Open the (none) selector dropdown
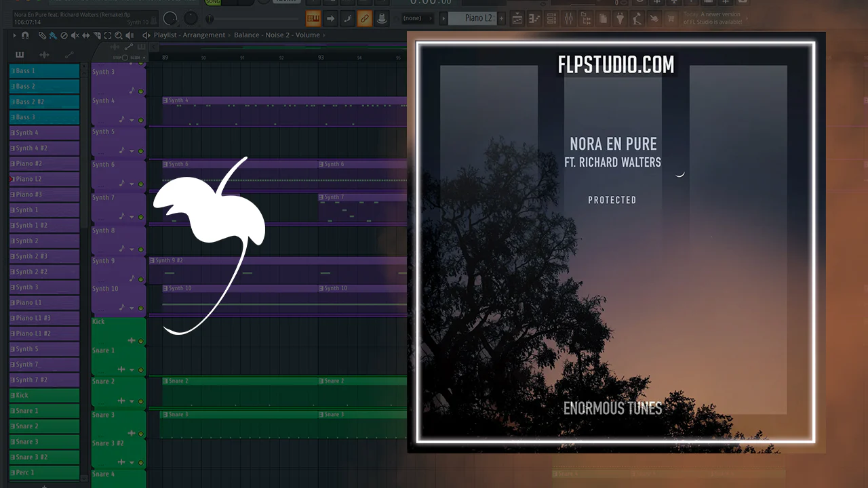The image size is (868, 488). tap(418, 18)
